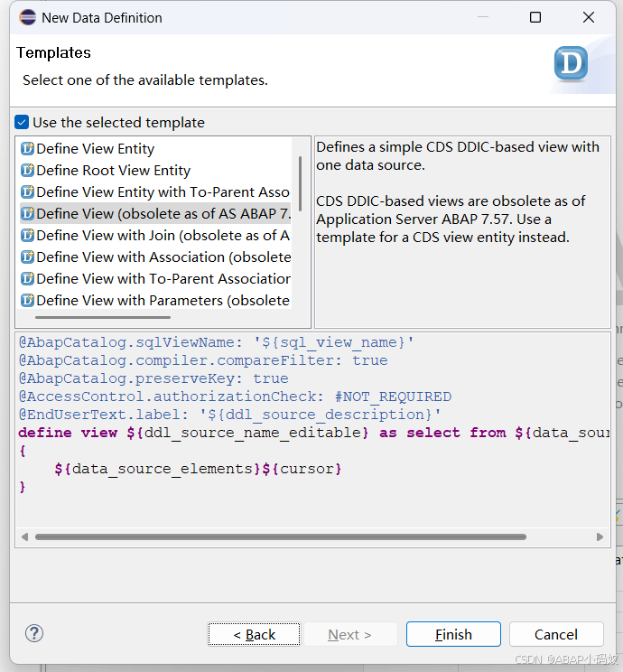The image size is (623, 672).
Task: Click the EndUserText.label annotation line
Action: (229, 415)
